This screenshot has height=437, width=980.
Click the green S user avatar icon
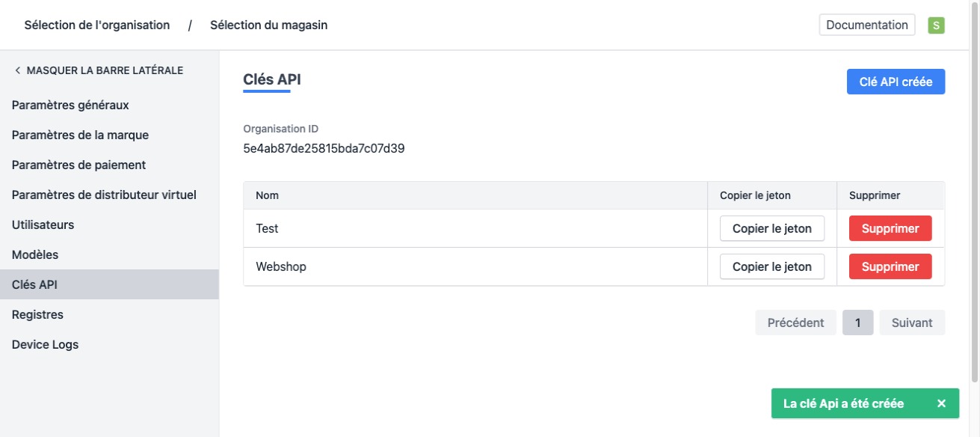click(936, 25)
